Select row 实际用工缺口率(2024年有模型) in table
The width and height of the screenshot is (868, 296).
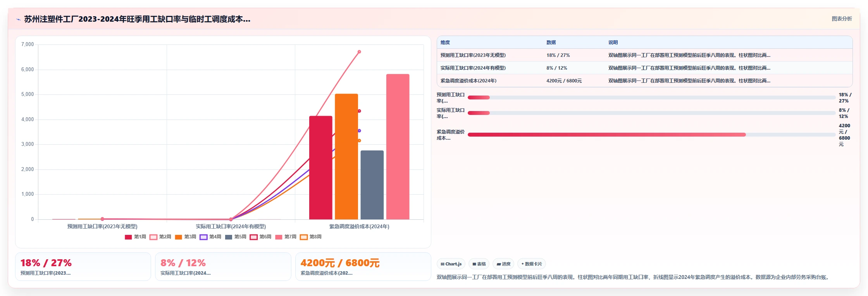(644, 68)
